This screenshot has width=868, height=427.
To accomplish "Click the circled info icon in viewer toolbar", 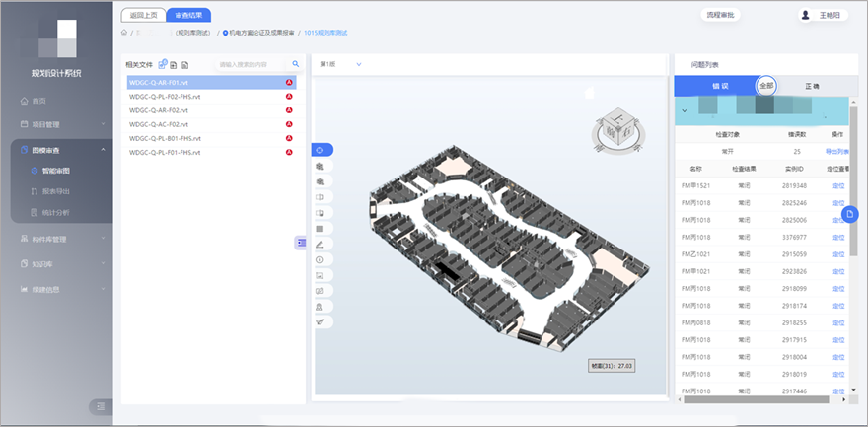I will pos(320,259).
